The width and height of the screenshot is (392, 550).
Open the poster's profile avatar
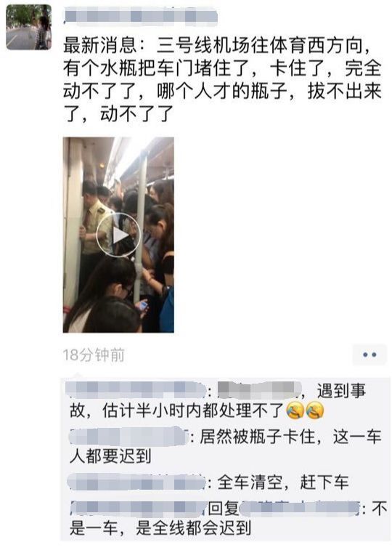tap(29, 27)
